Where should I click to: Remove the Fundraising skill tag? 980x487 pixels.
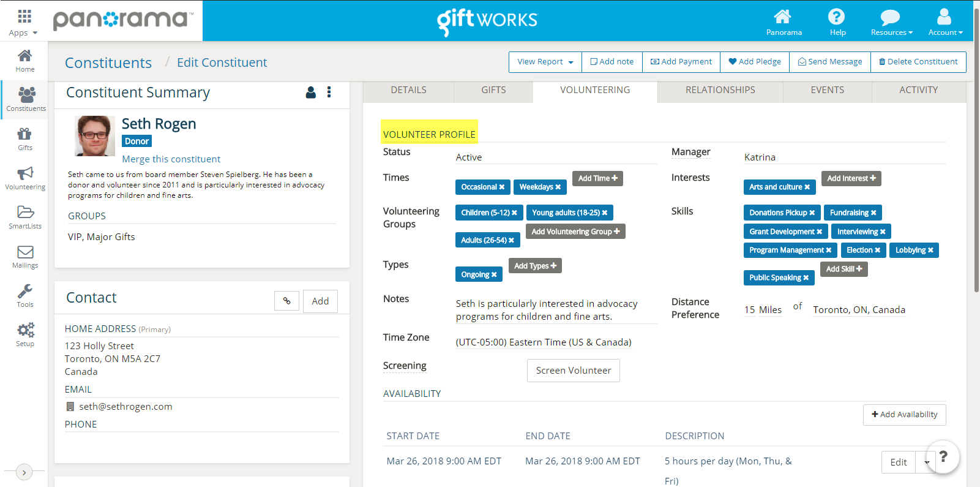tap(873, 213)
